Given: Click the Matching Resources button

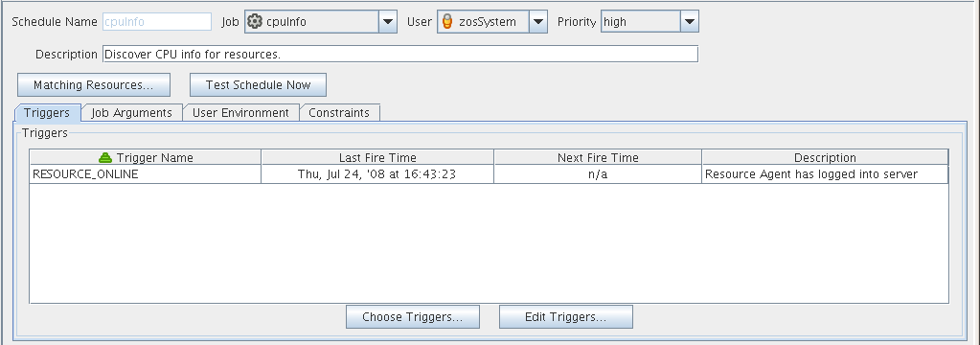Looking at the screenshot, I should point(94,85).
